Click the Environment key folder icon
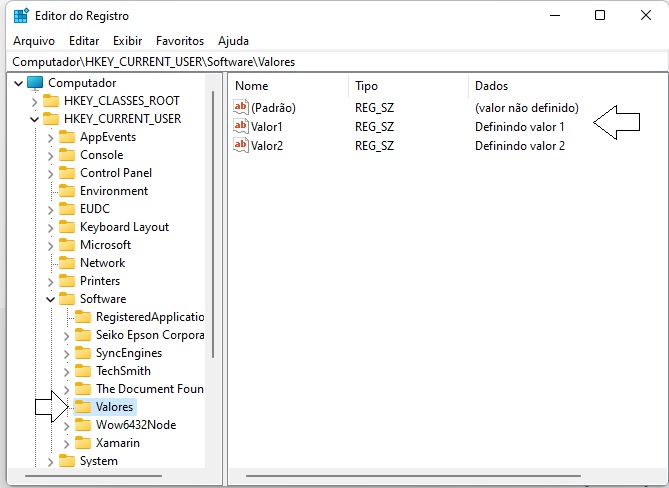The width and height of the screenshot is (669, 488). (x=67, y=191)
